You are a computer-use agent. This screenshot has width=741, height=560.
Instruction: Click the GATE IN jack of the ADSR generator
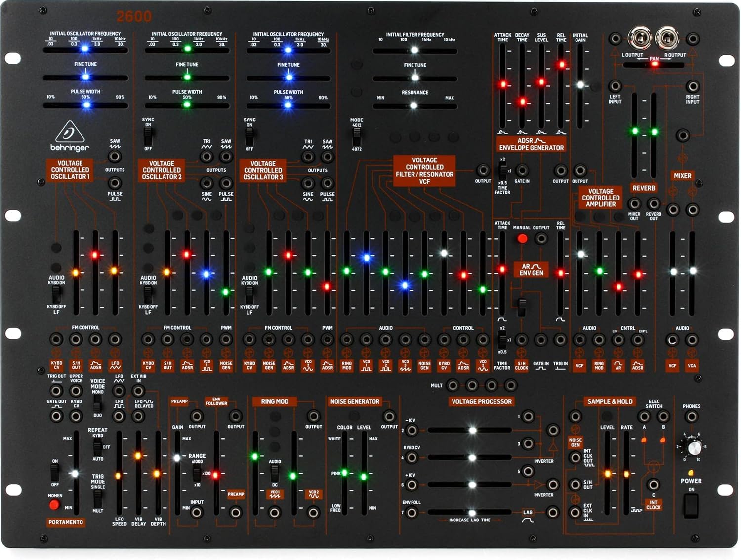pos(523,170)
